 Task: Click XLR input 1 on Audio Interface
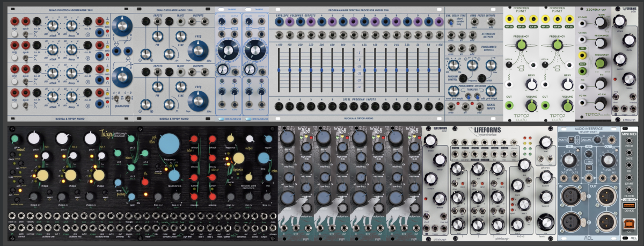point(570,196)
